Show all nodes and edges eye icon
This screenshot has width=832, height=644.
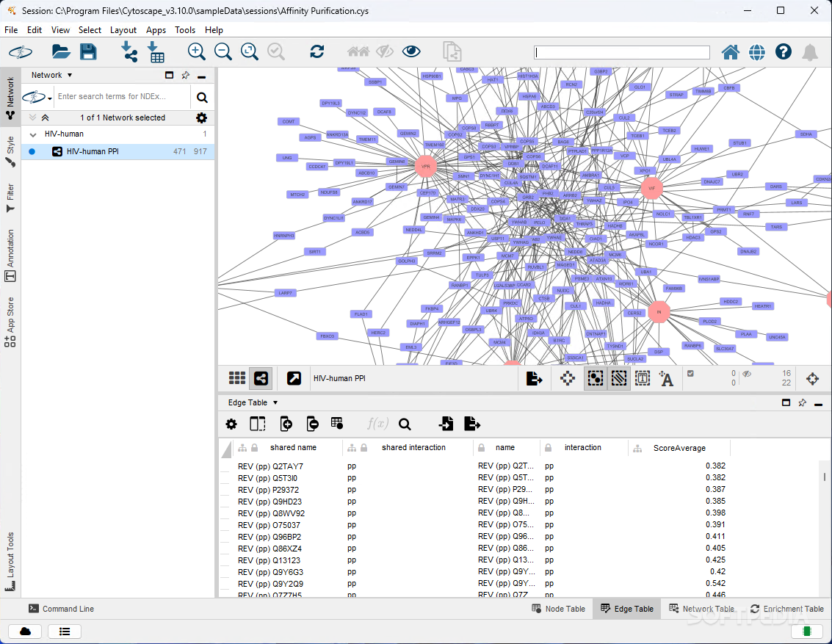tap(411, 51)
